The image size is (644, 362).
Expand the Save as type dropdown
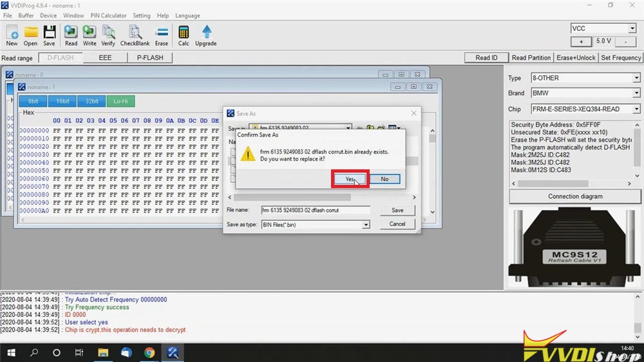tap(366, 225)
